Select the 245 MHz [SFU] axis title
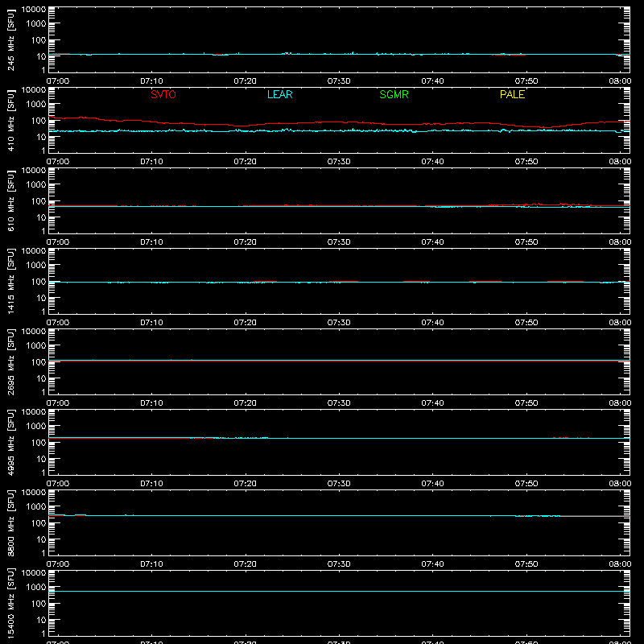The width and height of the screenshot is (644, 644). (x=10, y=39)
